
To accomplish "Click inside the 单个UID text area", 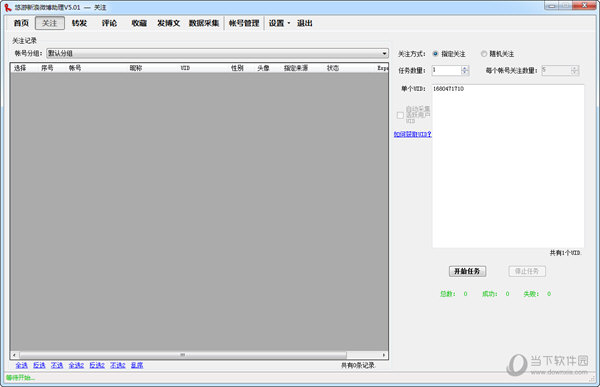I will click(508, 166).
